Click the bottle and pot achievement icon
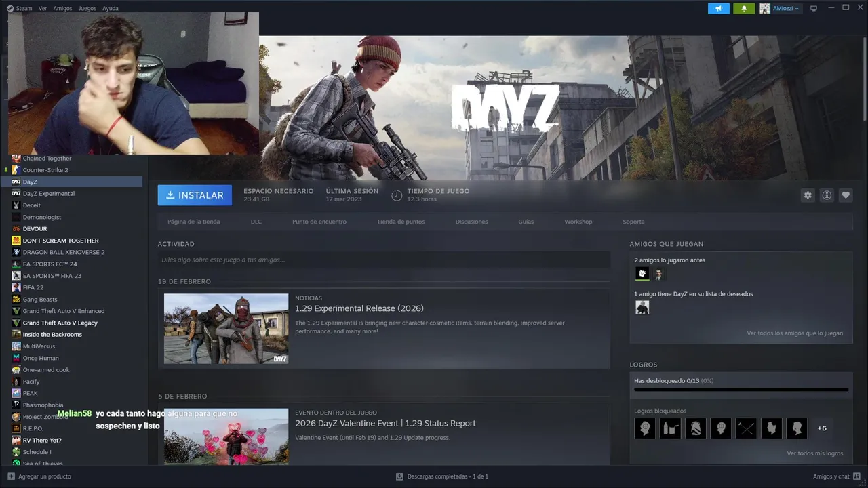This screenshot has width=868, height=488. click(670, 428)
